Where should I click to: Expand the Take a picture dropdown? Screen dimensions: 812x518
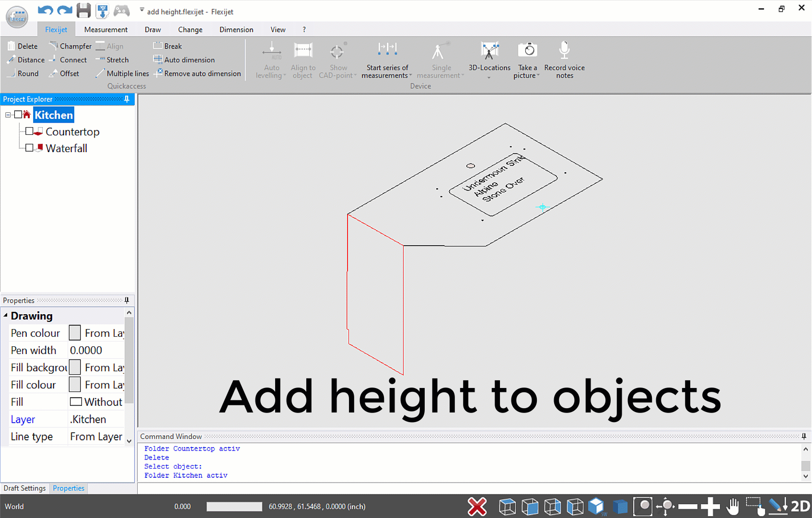point(537,75)
